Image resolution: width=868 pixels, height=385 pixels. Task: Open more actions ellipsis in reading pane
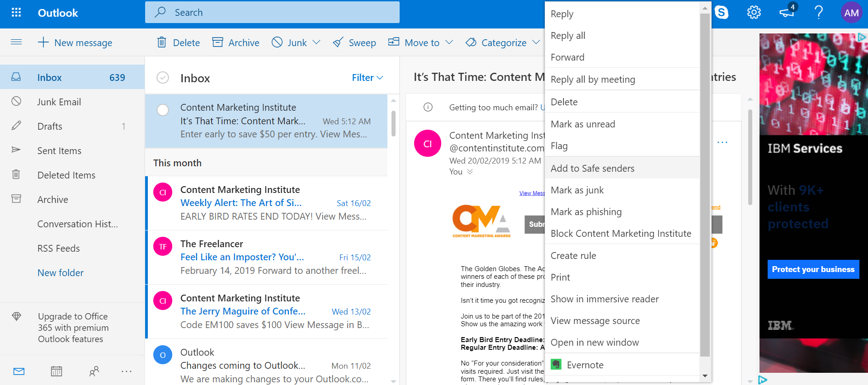click(x=722, y=142)
